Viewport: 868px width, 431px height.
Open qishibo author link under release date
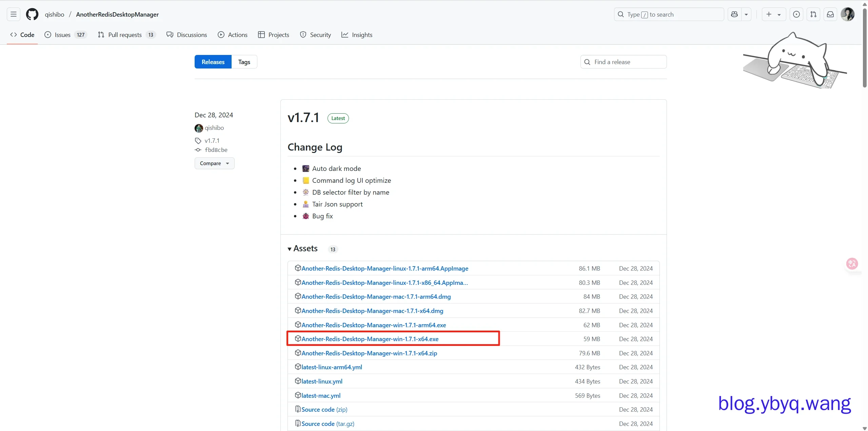tap(214, 128)
